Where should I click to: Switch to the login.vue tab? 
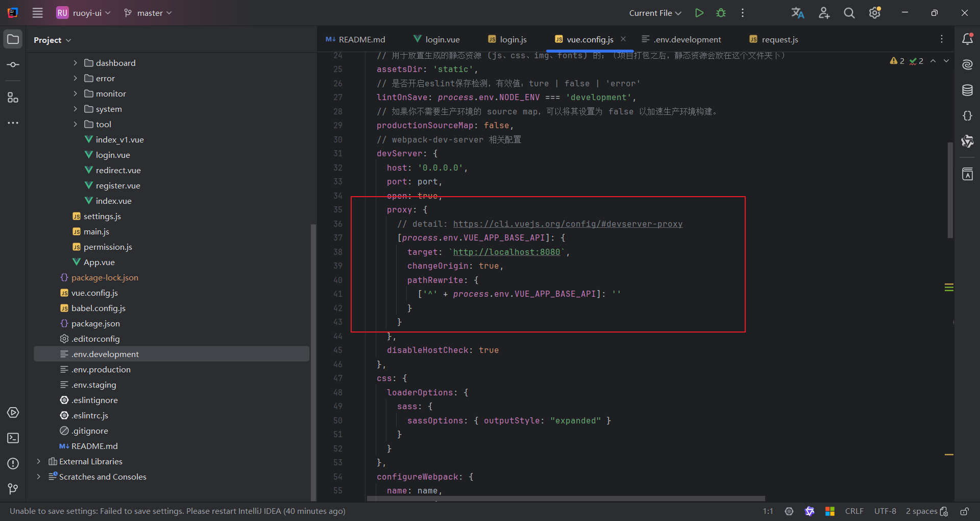(x=436, y=39)
